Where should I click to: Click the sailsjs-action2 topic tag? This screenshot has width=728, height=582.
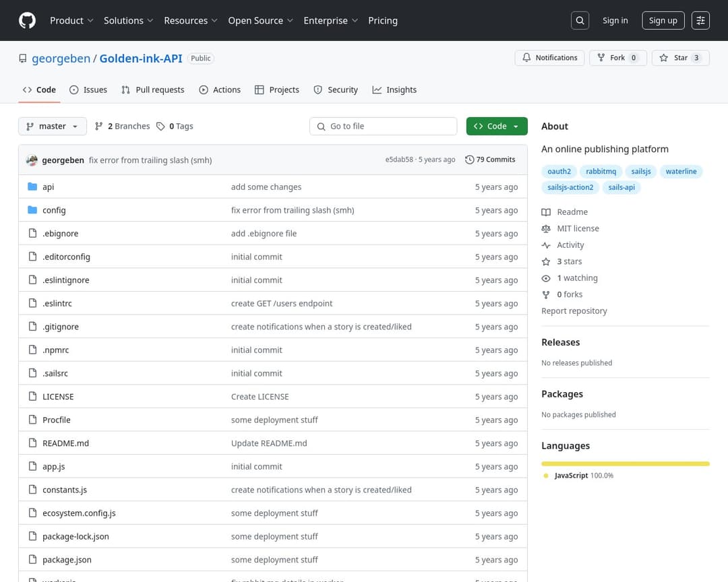[570, 187]
